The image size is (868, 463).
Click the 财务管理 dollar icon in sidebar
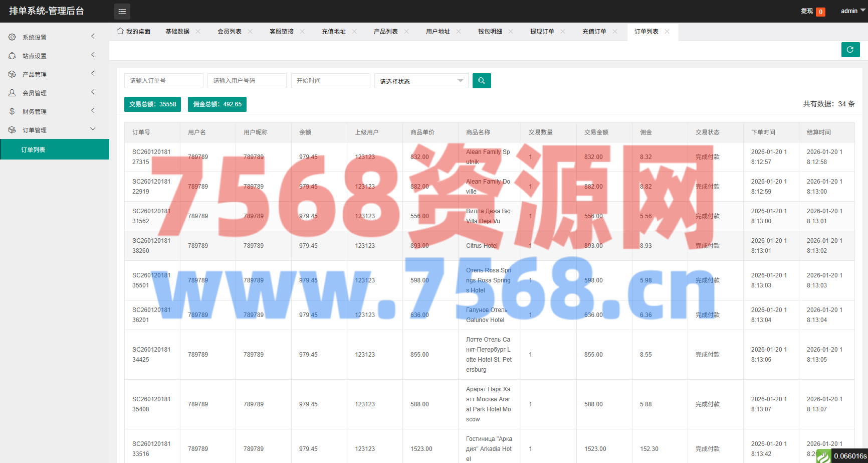coord(12,111)
